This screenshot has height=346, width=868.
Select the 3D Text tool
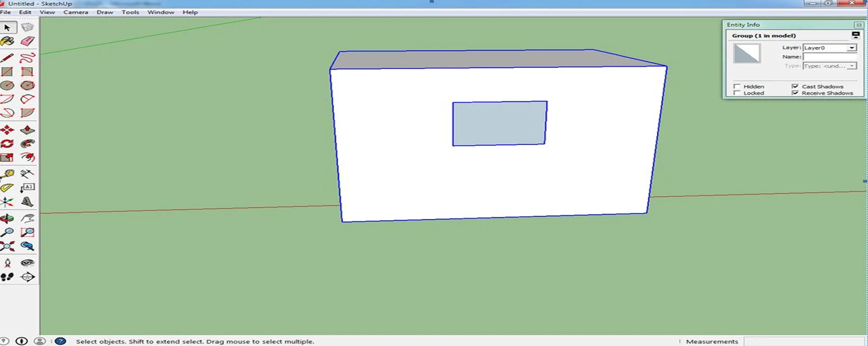pyautogui.click(x=28, y=201)
